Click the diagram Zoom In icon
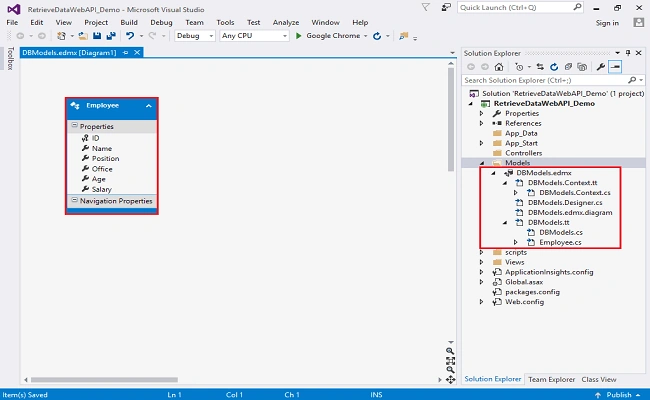650x400 pixels. click(450, 351)
